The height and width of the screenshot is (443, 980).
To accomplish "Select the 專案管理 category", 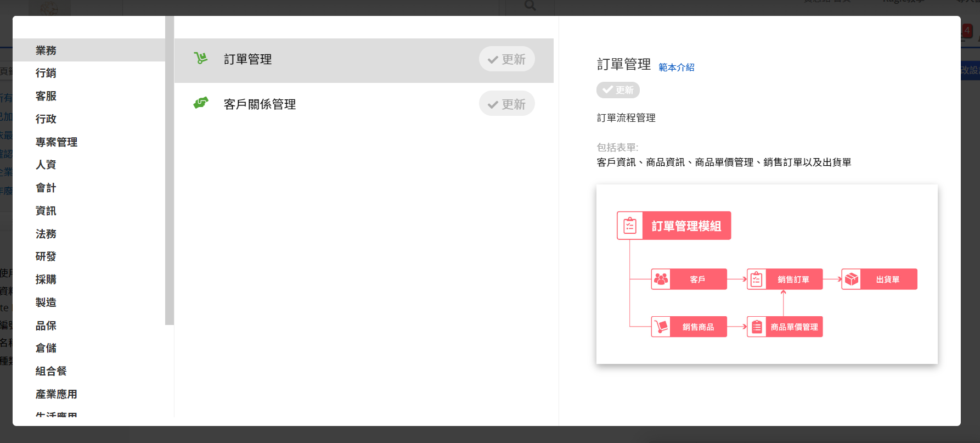I will click(57, 142).
